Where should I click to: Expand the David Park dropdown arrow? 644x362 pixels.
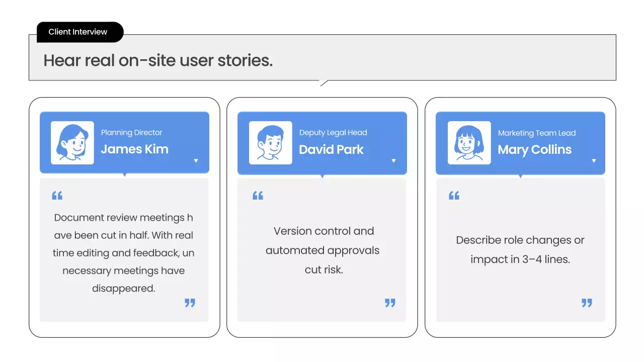(393, 161)
